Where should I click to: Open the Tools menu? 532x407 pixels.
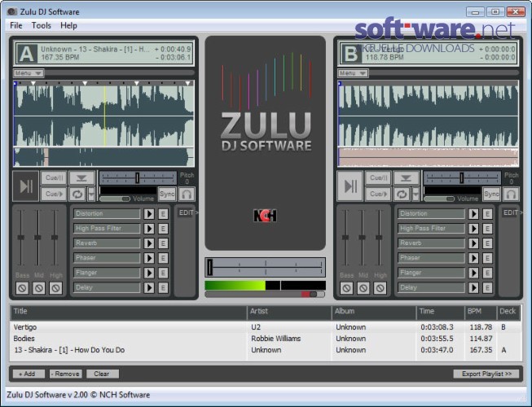pyautogui.click(x=41, y=25)
